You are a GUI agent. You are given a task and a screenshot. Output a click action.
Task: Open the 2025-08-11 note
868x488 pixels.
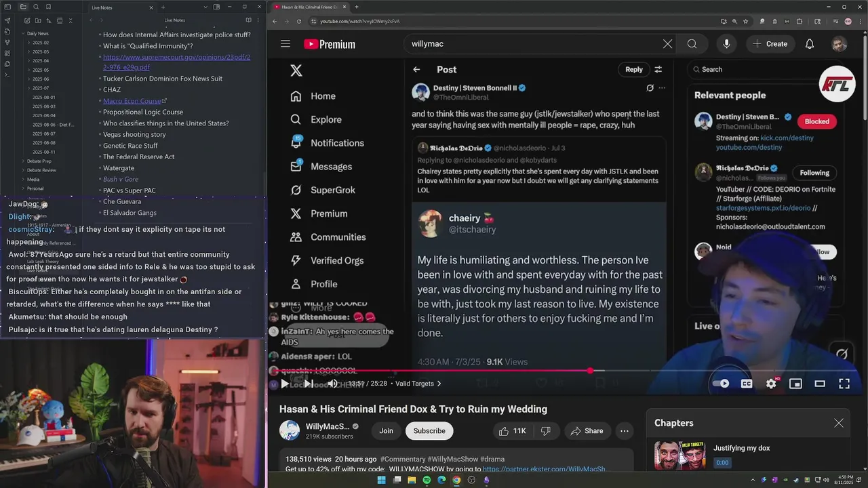[44, 152]
